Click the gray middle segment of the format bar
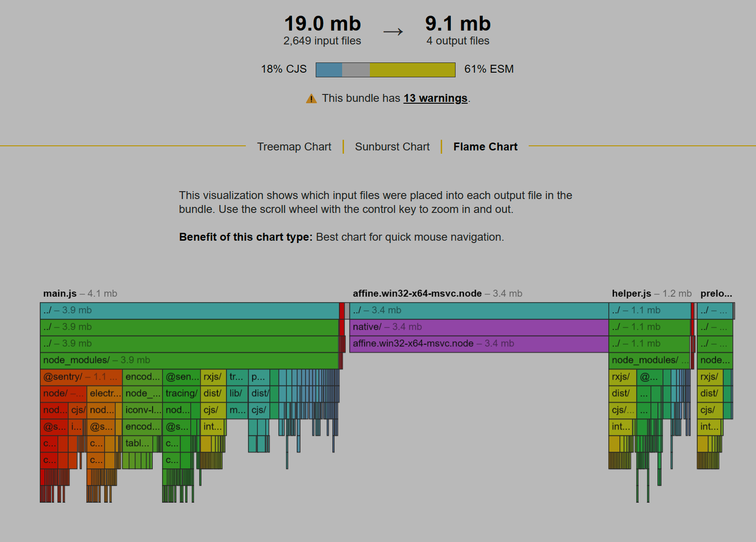The width and height of the screenshot is (756, 542). pyautogui.click(x=356, y=70)
